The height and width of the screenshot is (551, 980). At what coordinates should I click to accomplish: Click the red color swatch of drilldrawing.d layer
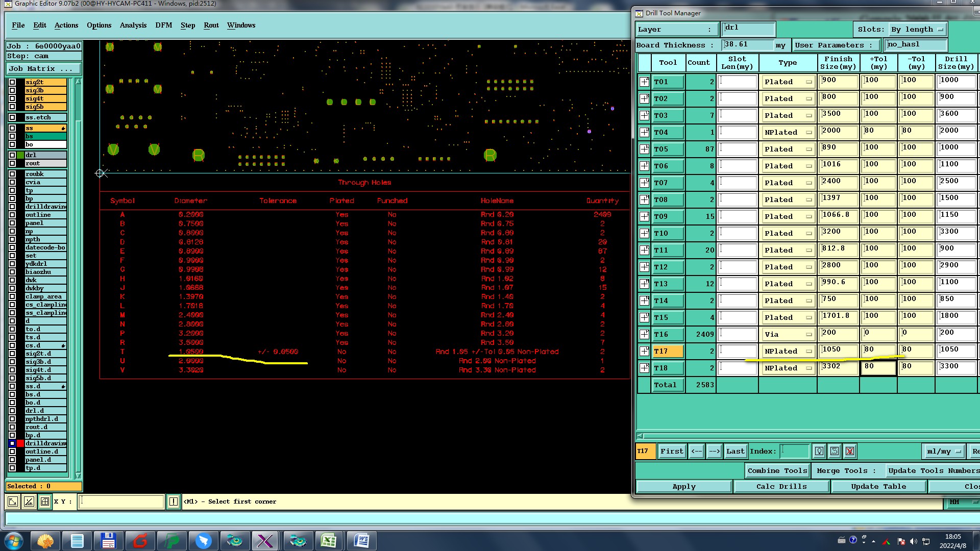click(x=20, y=443)
